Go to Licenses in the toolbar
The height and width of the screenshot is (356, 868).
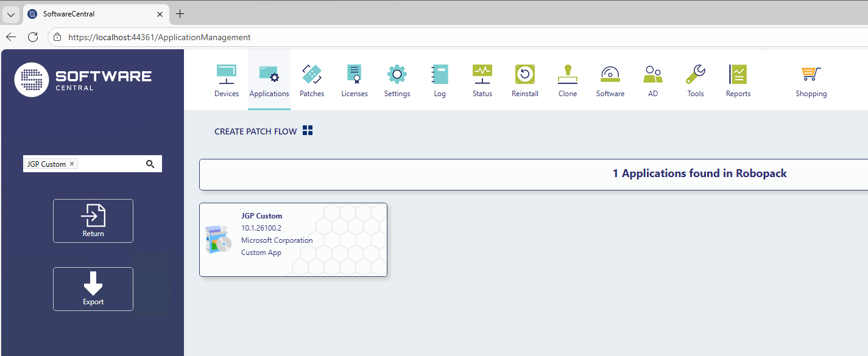point(355,75)
